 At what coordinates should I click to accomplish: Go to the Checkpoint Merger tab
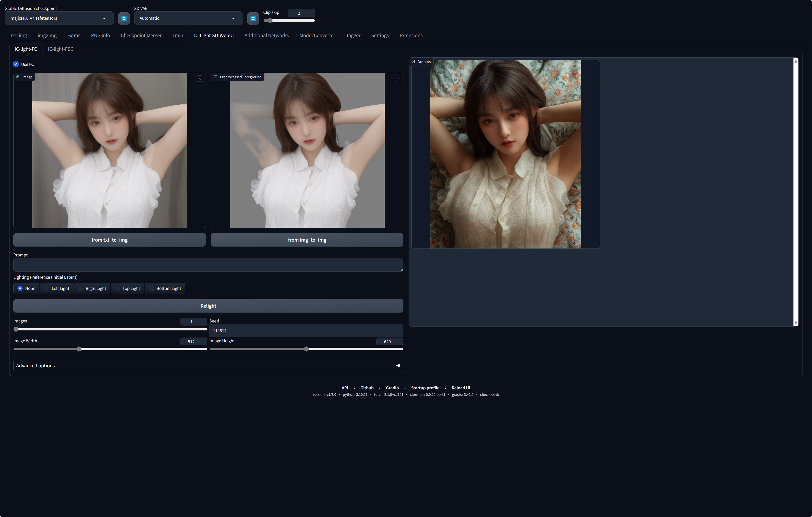click(x=141, y=35)
